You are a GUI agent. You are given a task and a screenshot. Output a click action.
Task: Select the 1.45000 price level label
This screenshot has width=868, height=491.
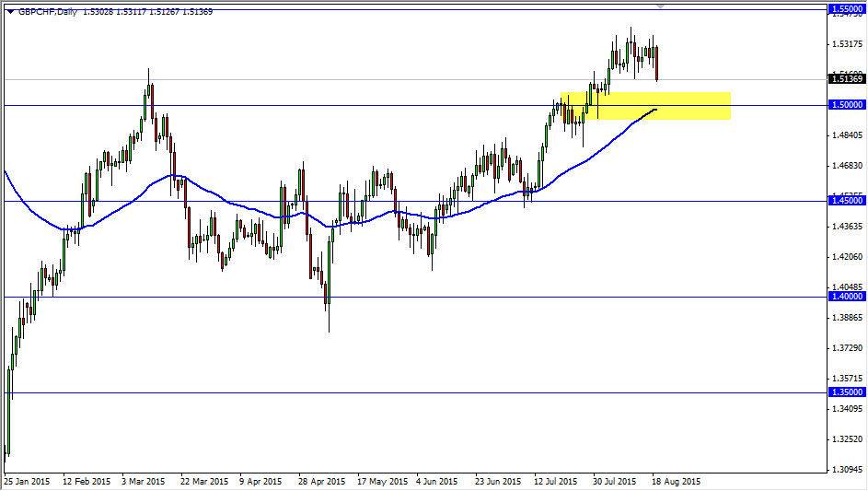847,201
